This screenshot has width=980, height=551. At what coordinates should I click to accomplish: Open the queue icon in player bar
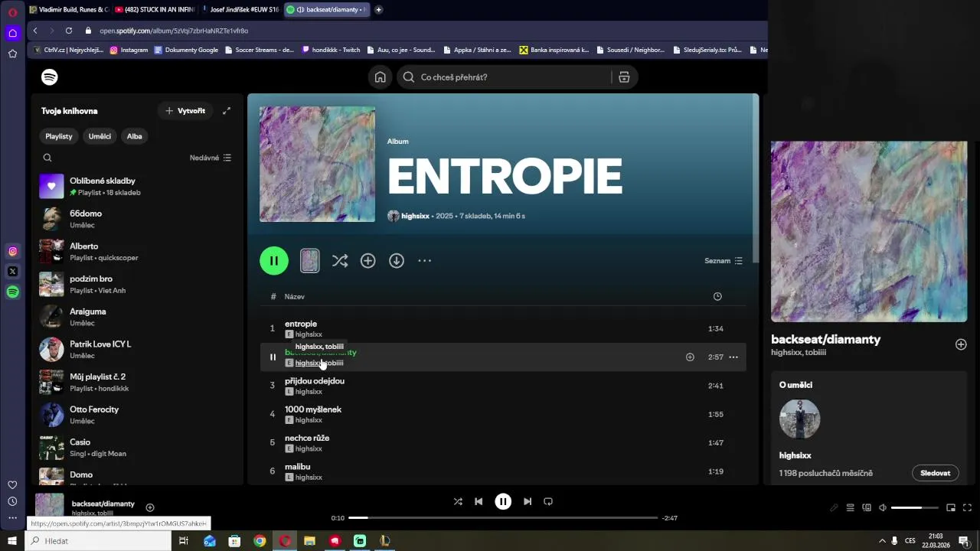[x=850, y=507]
